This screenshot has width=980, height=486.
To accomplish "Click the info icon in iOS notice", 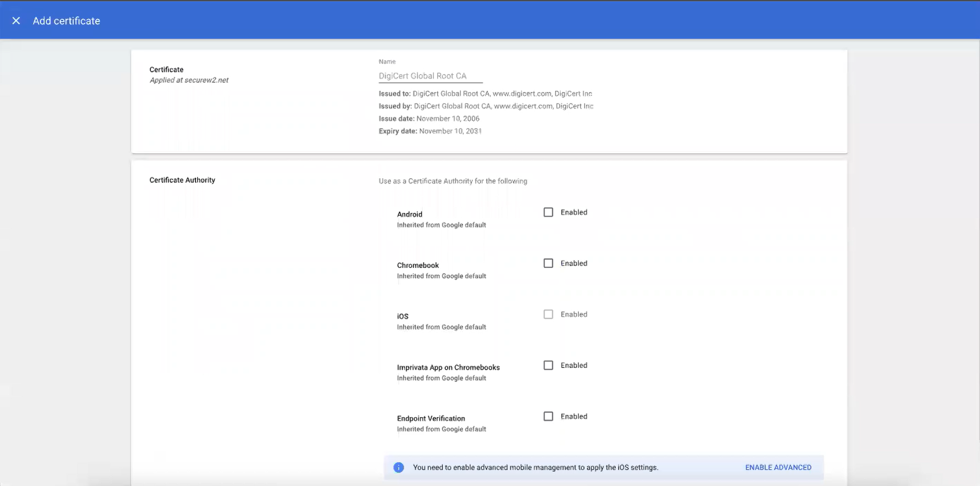I will (398, 467).
